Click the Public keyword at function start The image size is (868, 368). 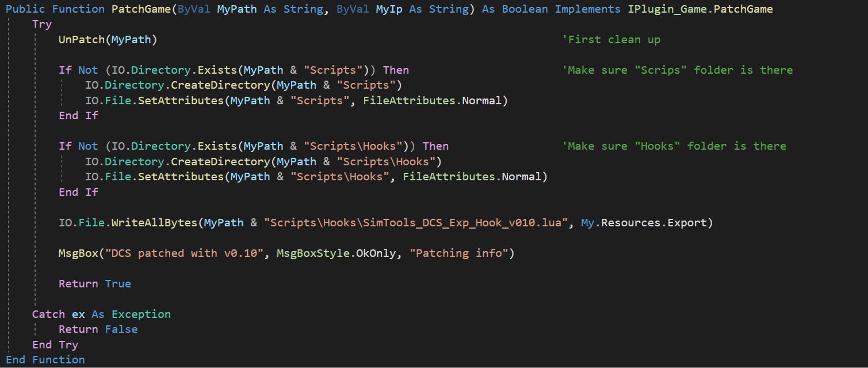coord(25,9)
